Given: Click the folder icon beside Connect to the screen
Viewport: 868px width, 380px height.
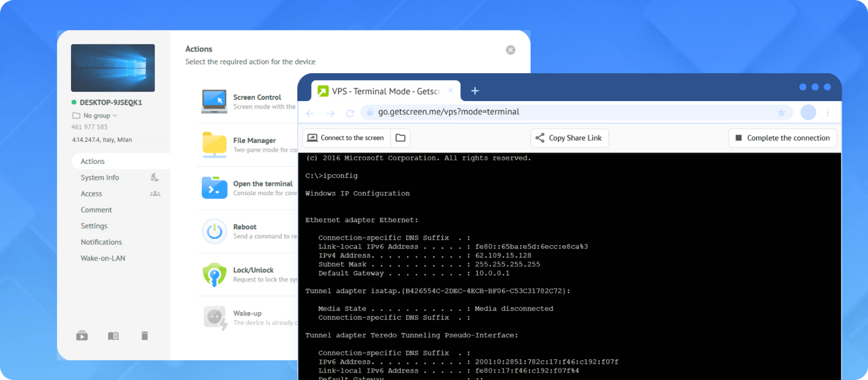Looking at the screenshot, I should [x=401, y=137].
